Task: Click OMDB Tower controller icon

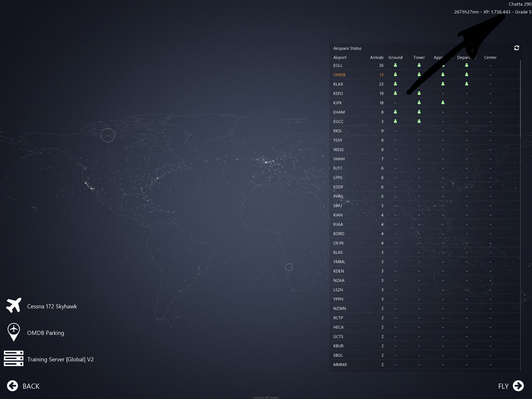Action: point(419,75)
